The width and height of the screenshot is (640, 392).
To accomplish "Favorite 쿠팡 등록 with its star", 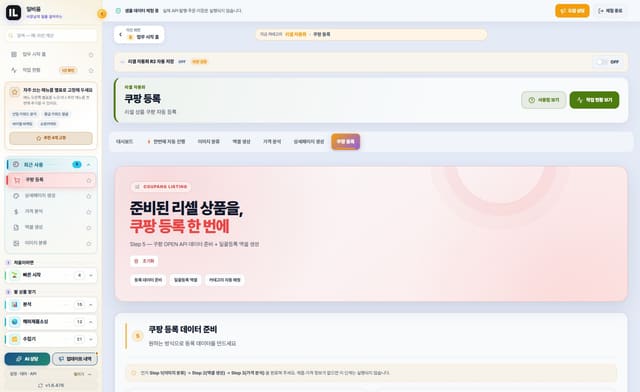I will [89, 180].
